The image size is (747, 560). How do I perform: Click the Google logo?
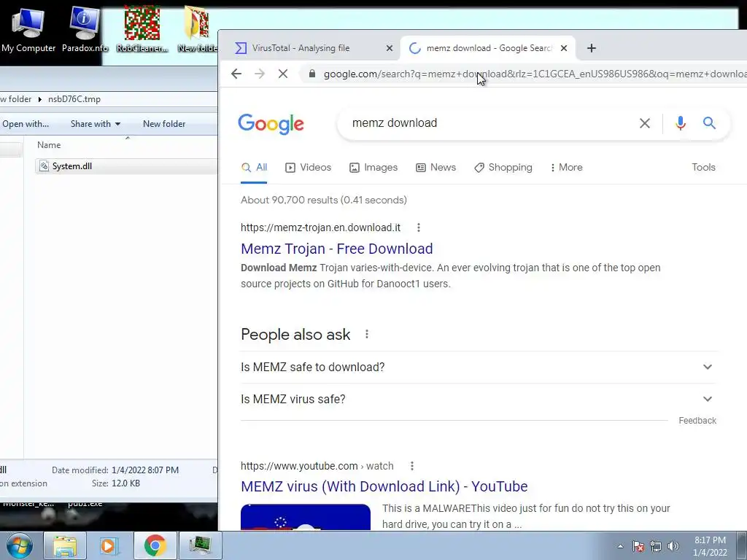click(x=271, y=124)
